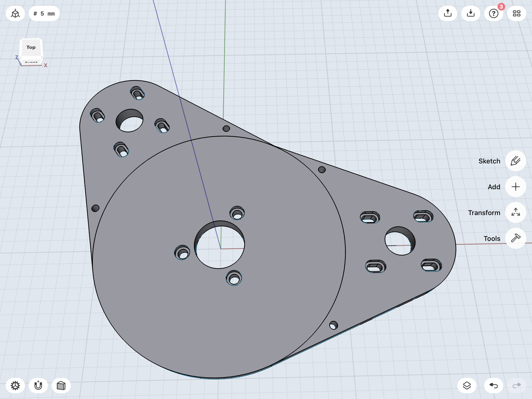Screen dimensions: 532x399
Task: Open the layers items manager
Action: pyautogui.click(x=467, y=386)
